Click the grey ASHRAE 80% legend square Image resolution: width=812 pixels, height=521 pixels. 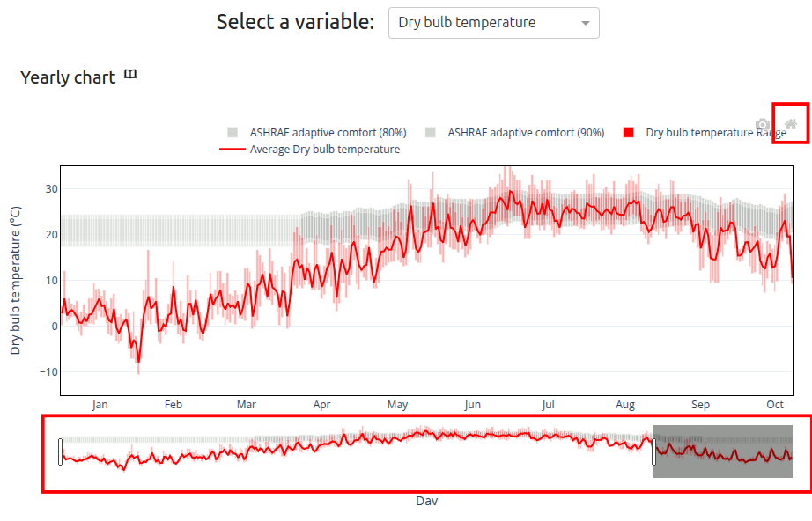pyautogui.click(x=233, y=133)
